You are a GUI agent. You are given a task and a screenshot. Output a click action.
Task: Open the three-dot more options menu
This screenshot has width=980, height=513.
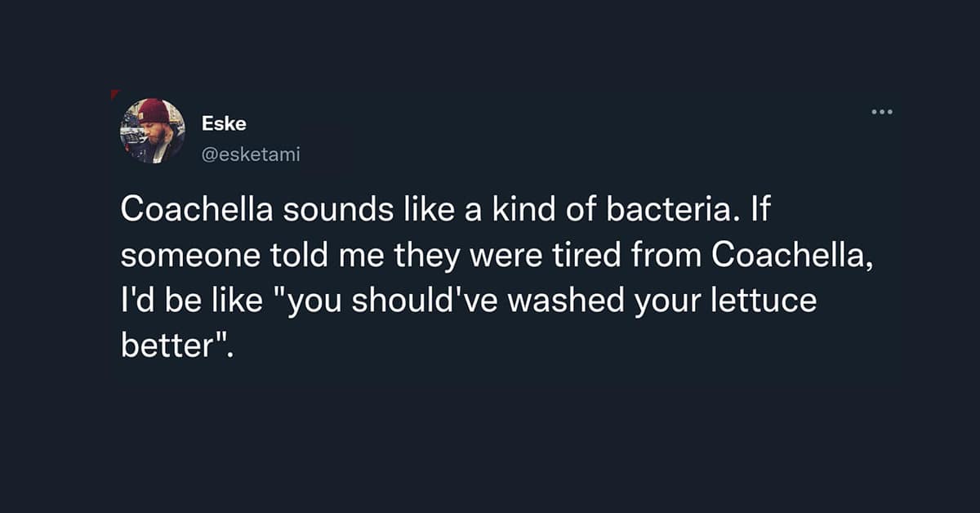click(x=881, y=111)
